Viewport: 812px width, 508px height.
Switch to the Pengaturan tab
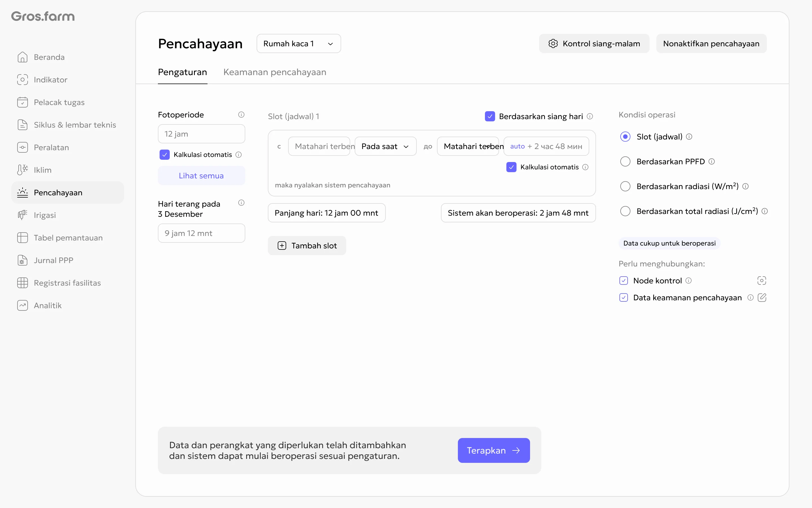182,72
